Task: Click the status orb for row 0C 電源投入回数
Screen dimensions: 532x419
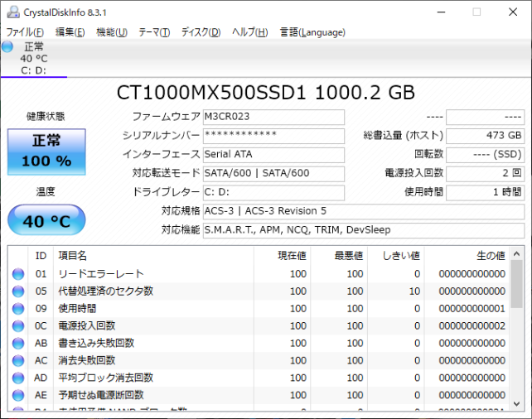Action: (x=18, y=325)
